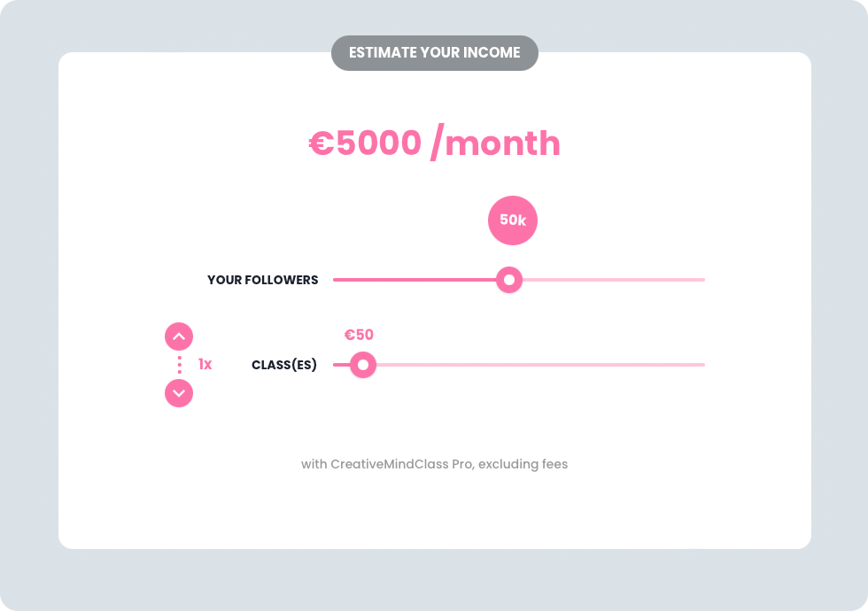Click the dotted divider between chevron buttons

click(x=179, y=365)
